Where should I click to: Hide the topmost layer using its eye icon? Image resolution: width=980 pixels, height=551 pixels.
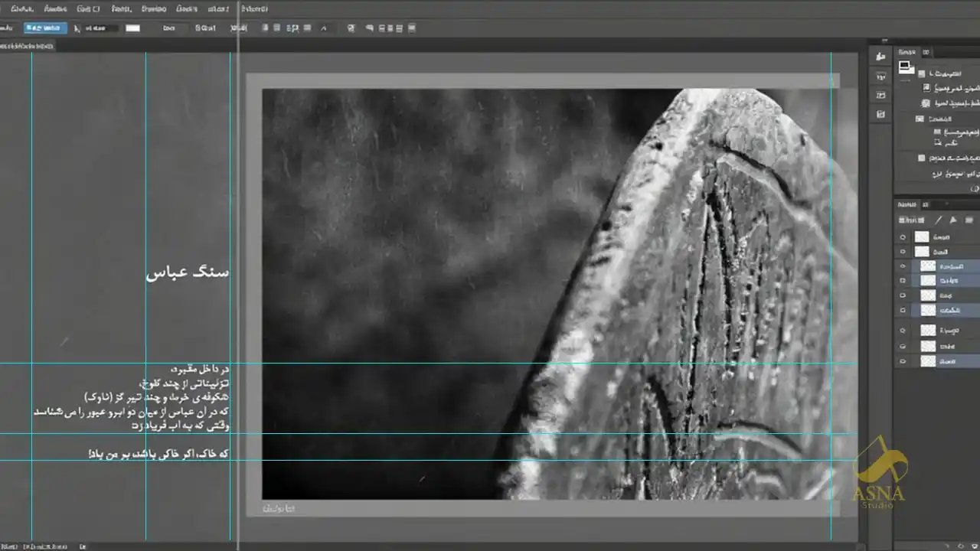[903, 237]
